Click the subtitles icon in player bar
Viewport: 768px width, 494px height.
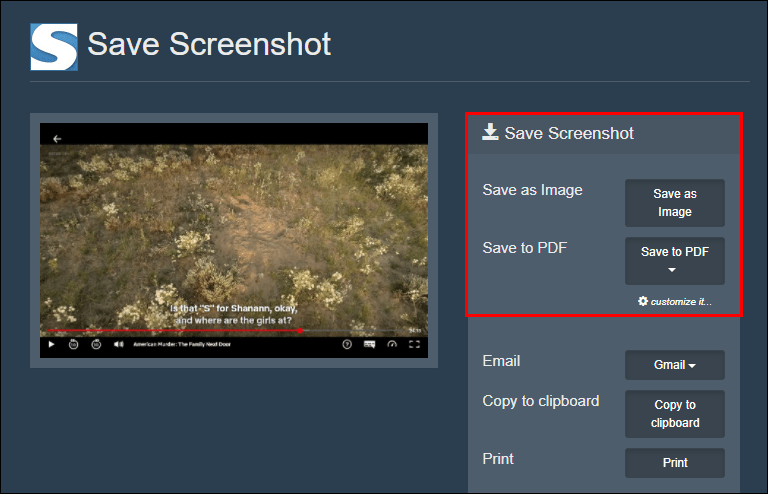369,344
